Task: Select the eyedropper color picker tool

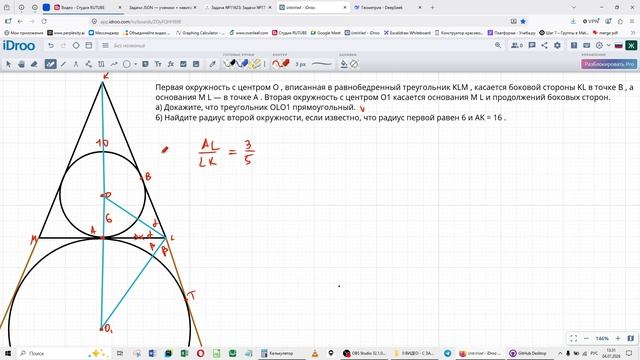Action: coord(212,64)
